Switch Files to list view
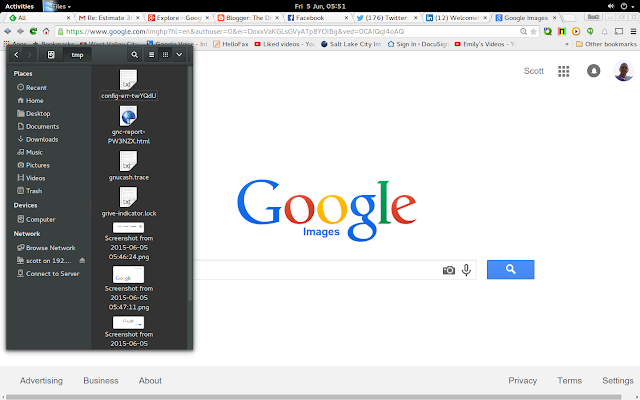The width and height of the screenshot is (640, 400). point(151,55)
